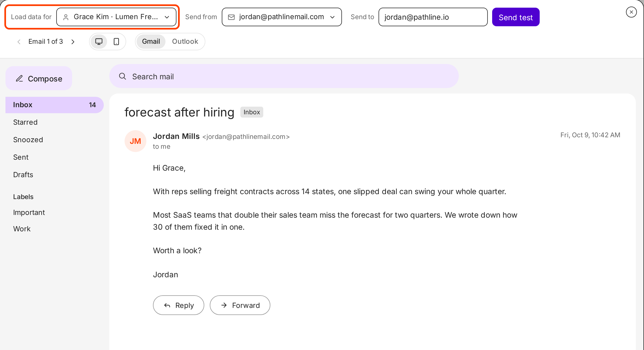Click the 'Send to' email input field
Image resolution: width=644 pixels, height=350 pixels.
(433, 17)
